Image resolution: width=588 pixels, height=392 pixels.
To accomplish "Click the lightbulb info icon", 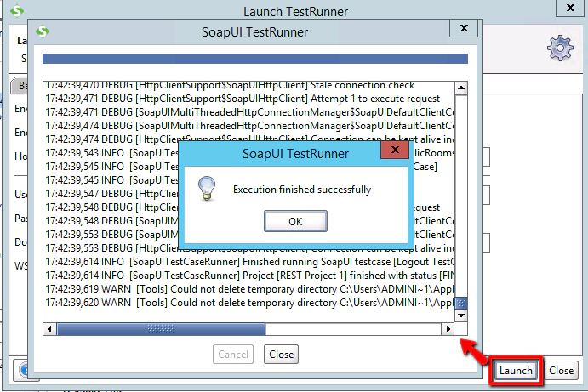I will pos(207,189).
